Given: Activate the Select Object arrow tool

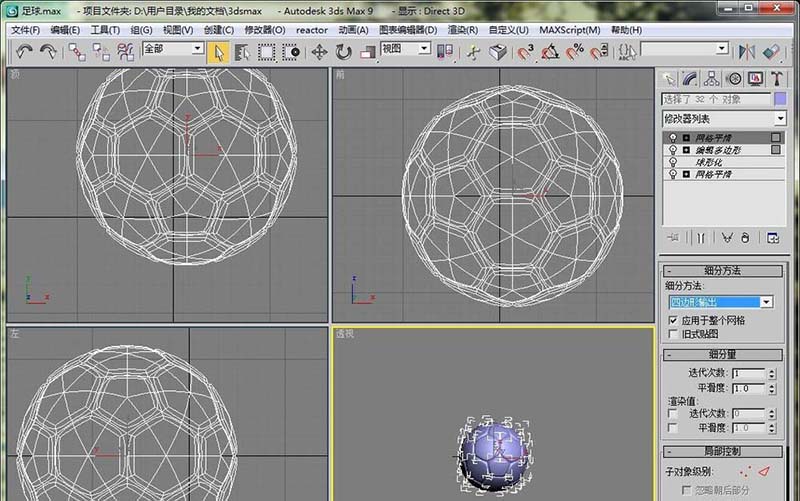Looking at the screenshot, I should (218, 52).
